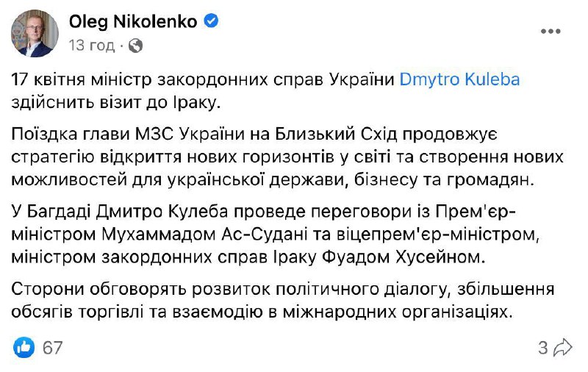
Task: Open the three-dot post options menu
Action: coord(551,32)
